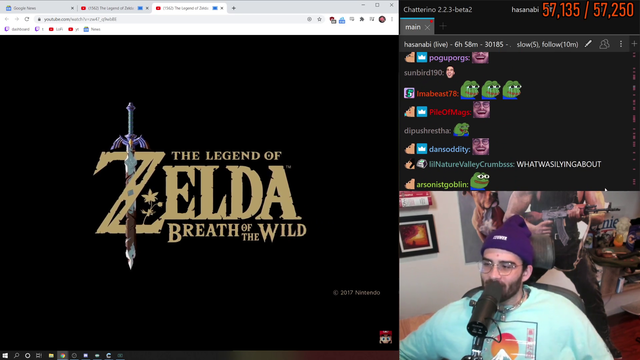Close the main Chatterino tab

click(x=427, y=27)
